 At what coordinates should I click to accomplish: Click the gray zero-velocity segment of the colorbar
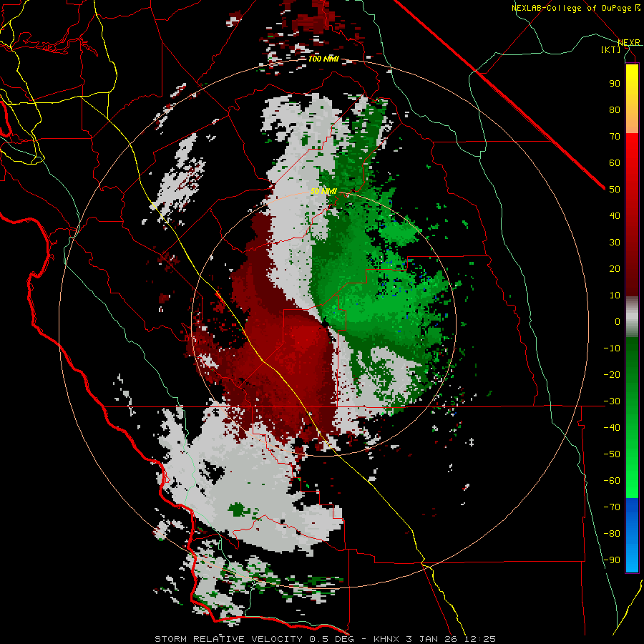(x=632, y=317)
